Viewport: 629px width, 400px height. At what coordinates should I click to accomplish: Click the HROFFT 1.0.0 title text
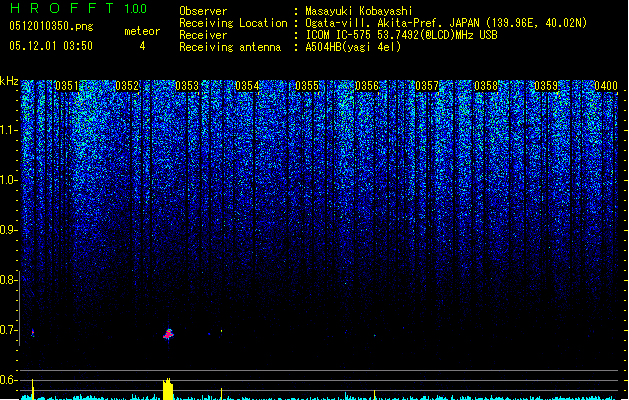pyautogui.click(x=79, y=8)
